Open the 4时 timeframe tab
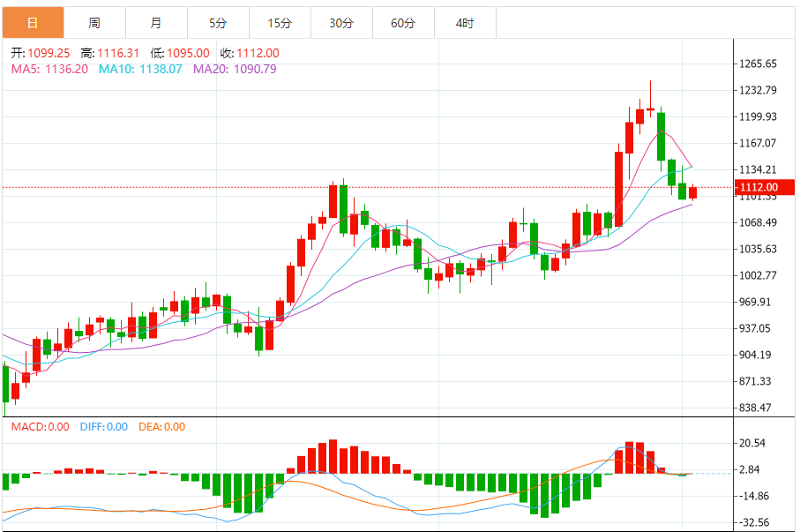This screenshot has height=532, width=800. (465, 23)
